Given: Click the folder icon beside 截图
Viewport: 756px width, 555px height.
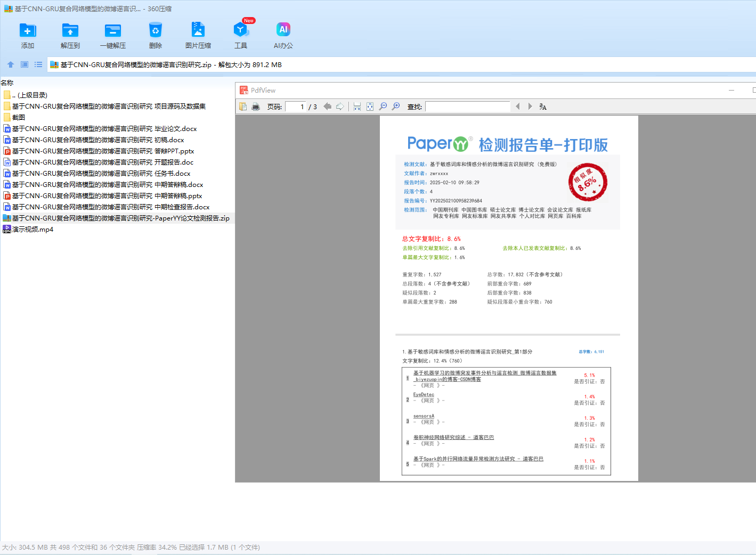Looking at the screenshot, I should click(7, 117).
